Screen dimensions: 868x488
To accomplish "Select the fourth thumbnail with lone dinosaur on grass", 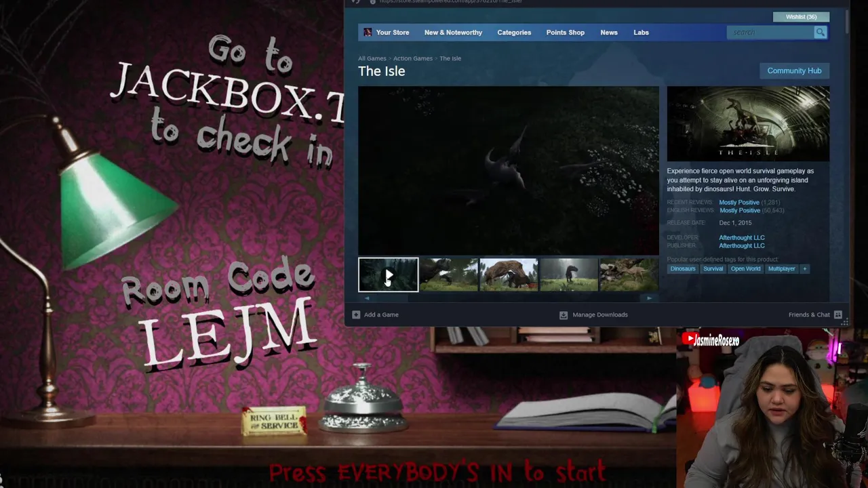I will pyautogui.click(x=569, y=274).
